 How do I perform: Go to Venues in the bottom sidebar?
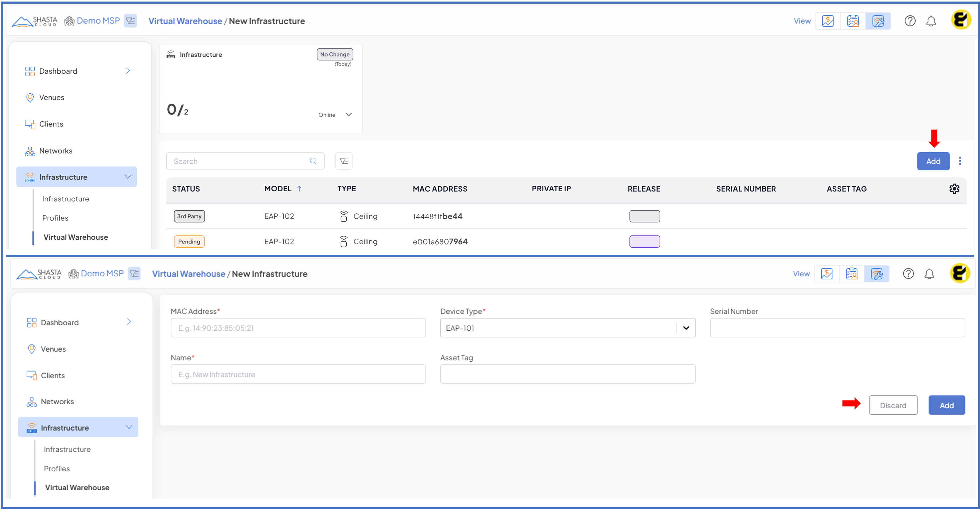coord(53,349)
